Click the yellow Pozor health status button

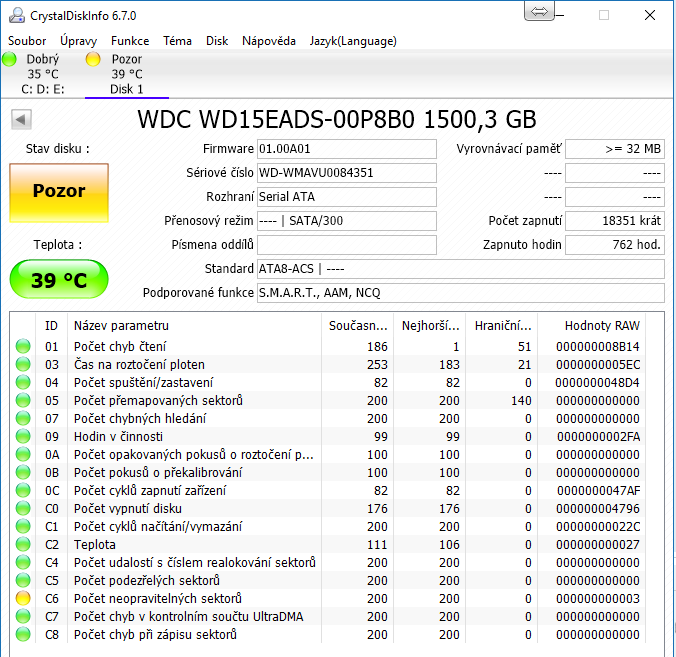(59, 193)
